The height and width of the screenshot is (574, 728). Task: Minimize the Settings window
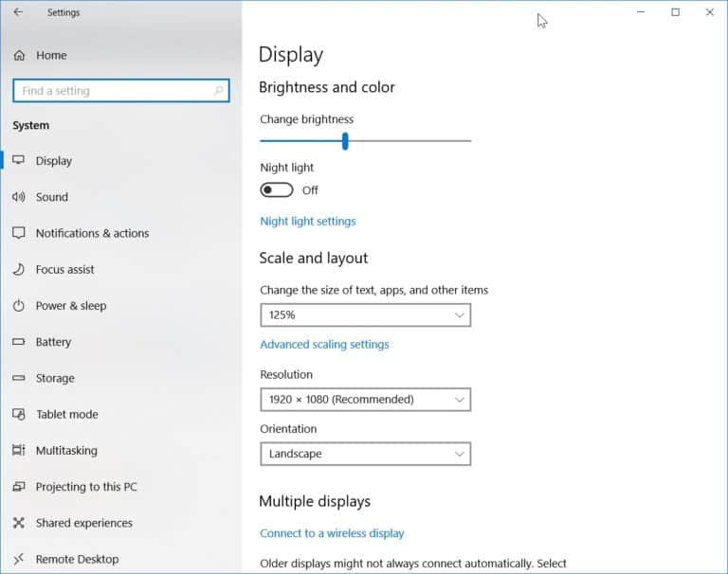click(641, 12)
